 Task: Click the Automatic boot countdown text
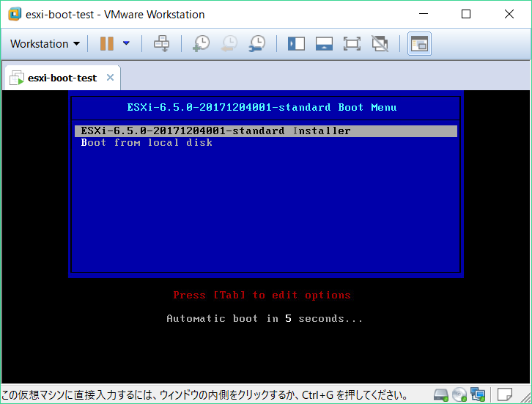pyautogui.click(x=265, y=318)
